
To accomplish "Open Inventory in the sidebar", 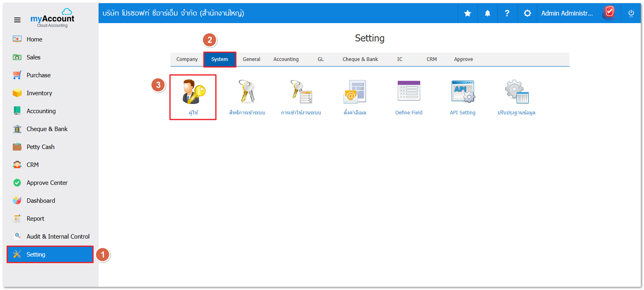I will [39, 93].
